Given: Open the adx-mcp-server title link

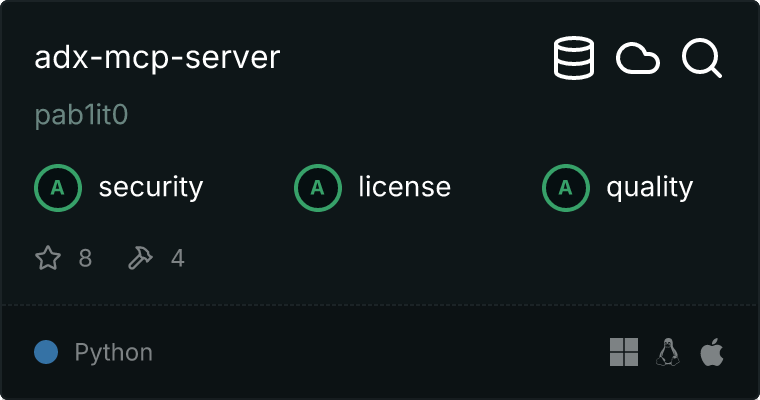Looking at the screenshot, I should point(157,58).
